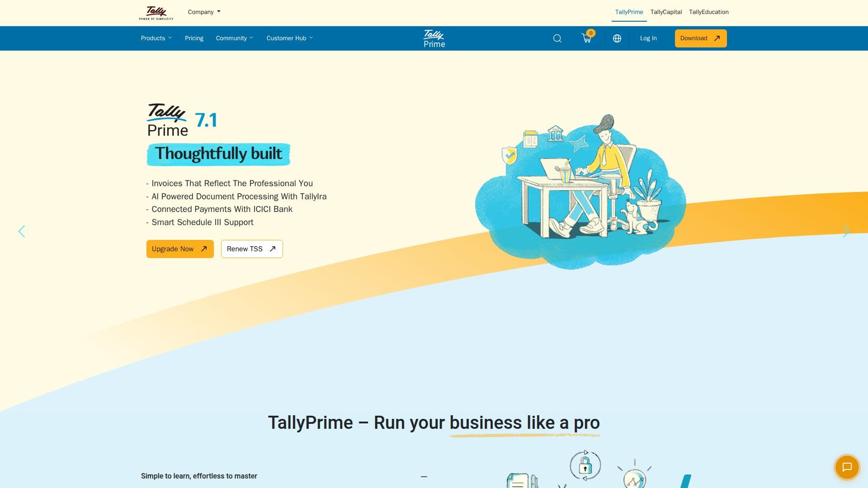
Task: Click 'TallyPrime – Run your business like a pro' heading
Action: (434, 423)
